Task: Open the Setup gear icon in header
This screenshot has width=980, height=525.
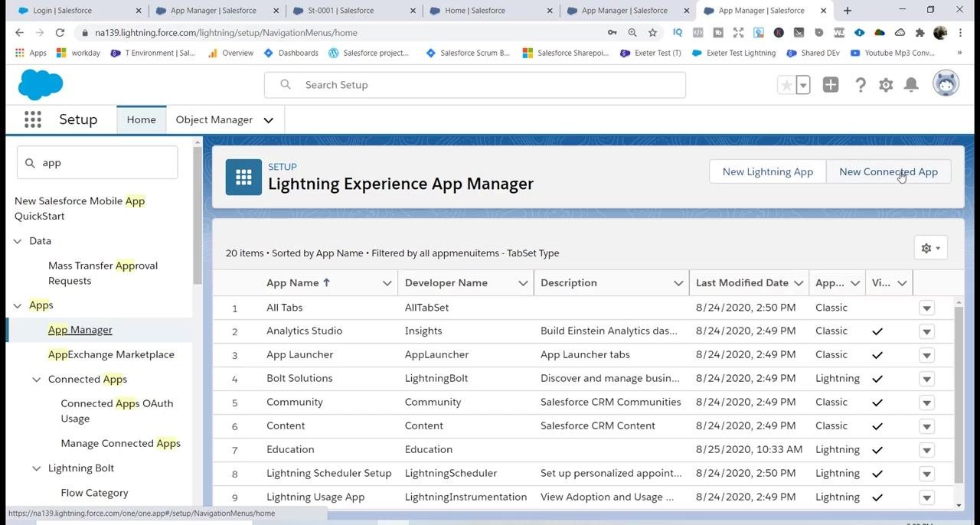Action: coord(886,85)
